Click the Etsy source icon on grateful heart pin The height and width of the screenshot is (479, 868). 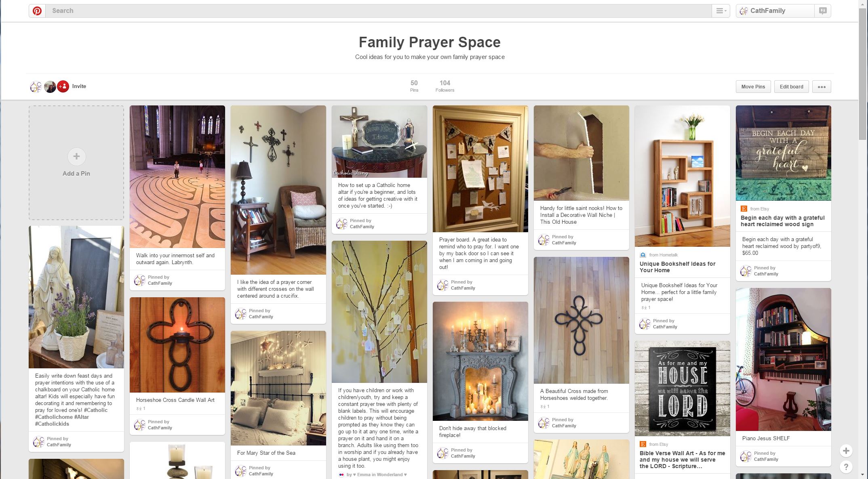[744, 209]
